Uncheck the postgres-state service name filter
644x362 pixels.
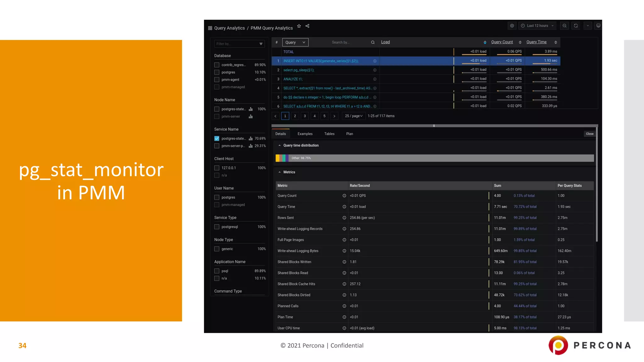217,139
